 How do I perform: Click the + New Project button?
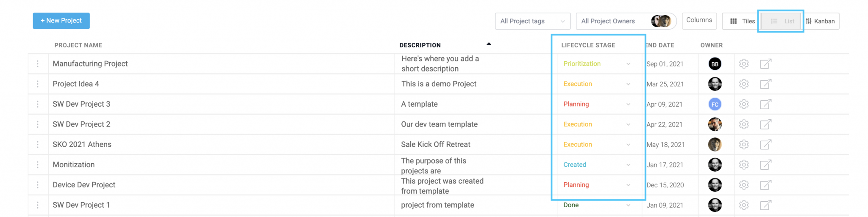point(61,21)
